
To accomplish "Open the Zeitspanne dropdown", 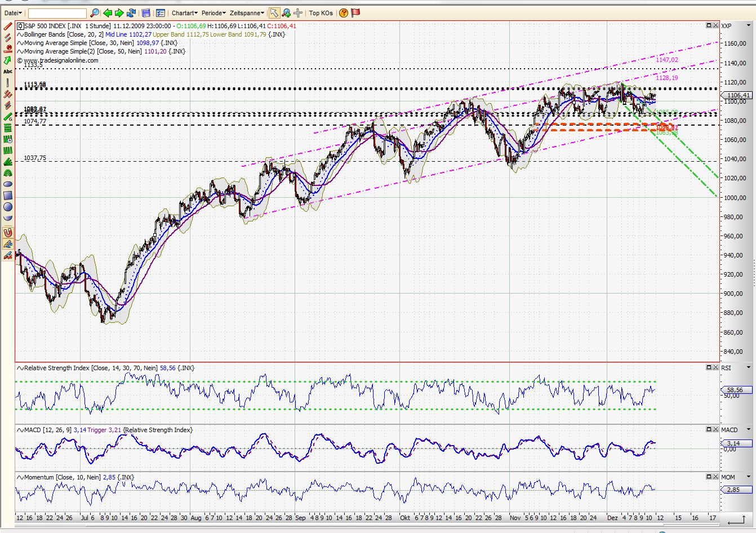I will pyautogui.click(x=247, y=12).
